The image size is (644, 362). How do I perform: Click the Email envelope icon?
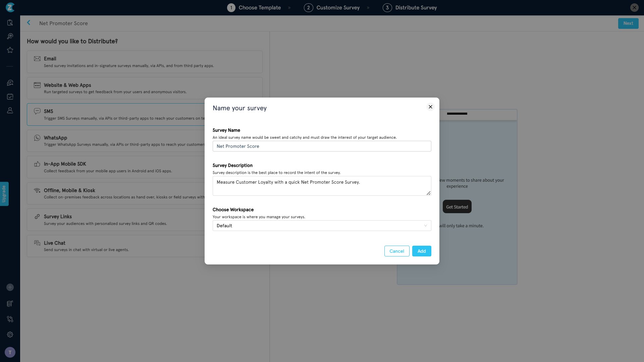37,59
